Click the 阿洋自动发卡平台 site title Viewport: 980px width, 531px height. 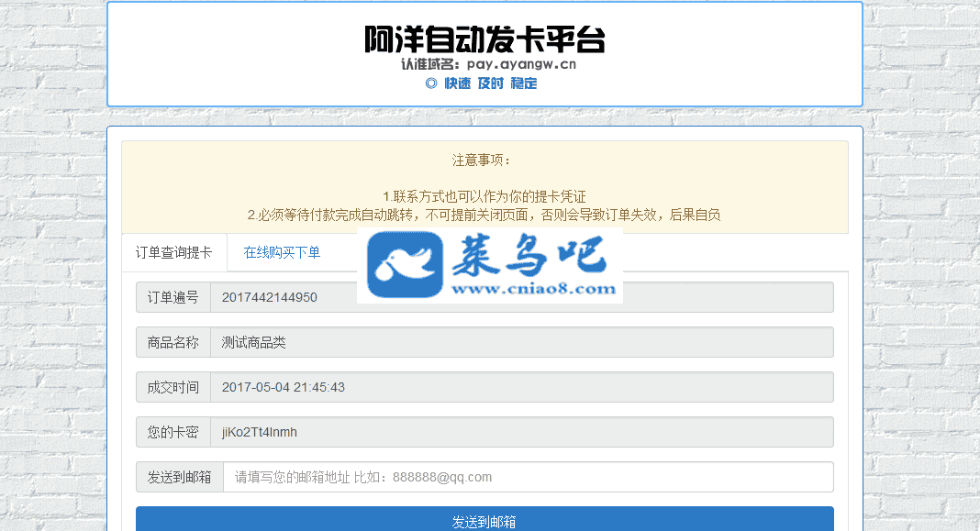(x=485, y=39)
